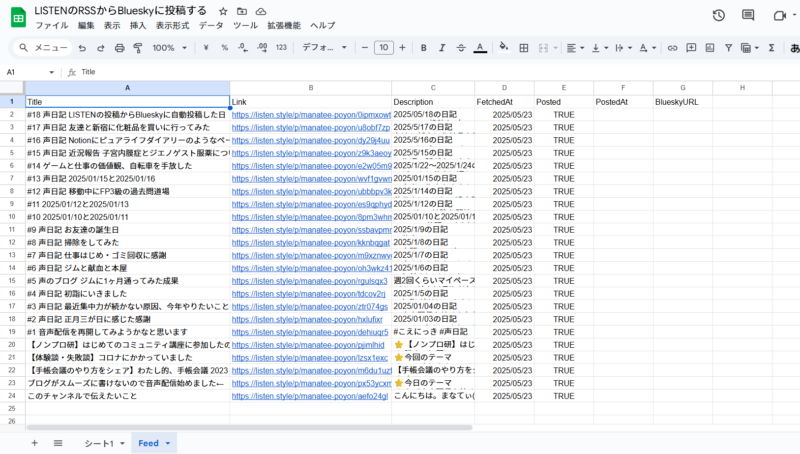
Task: Insert a chart from toolbar
Action: coord(710,48)
